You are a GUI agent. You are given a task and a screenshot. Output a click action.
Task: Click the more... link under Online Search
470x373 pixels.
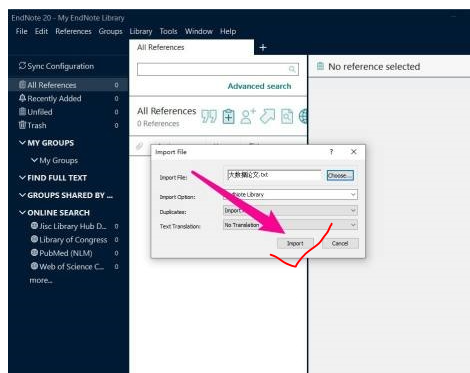tap(41, 280)
